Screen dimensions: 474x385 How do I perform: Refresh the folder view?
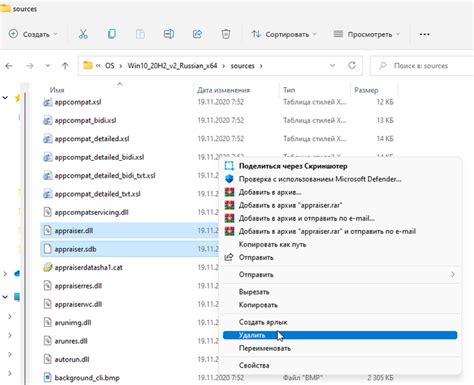[352, 66]
